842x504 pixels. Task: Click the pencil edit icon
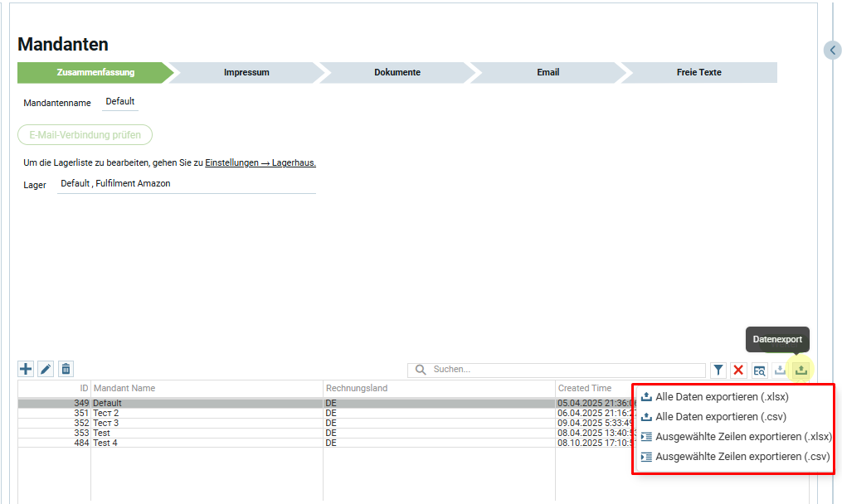(x=46, y=369)
